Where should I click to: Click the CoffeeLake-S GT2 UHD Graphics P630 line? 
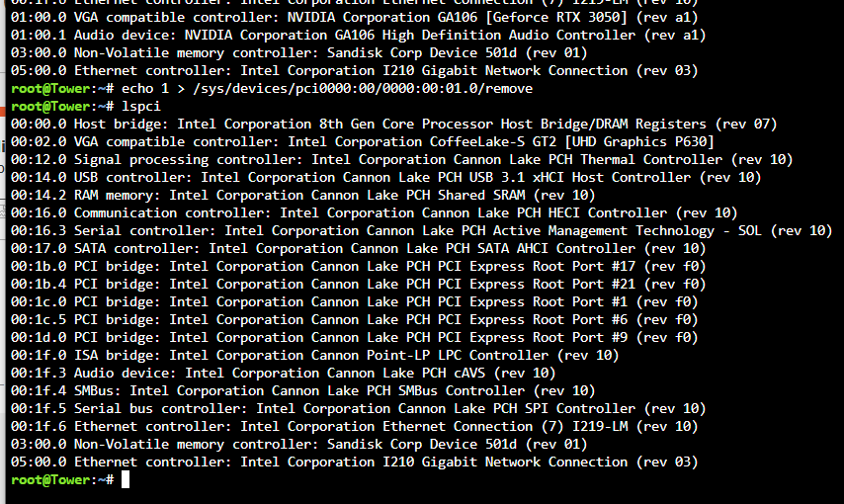pyautogui.click(x=363, y=141)
